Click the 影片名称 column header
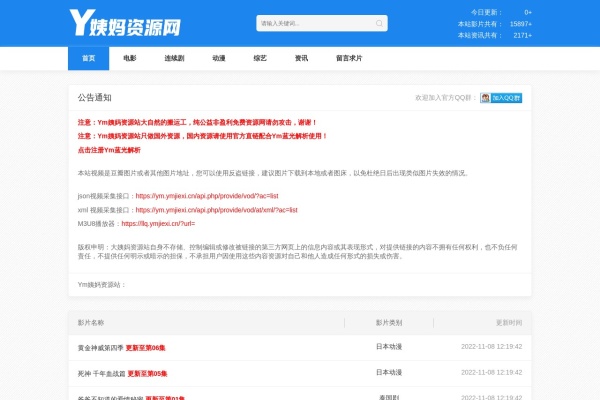Image resolution: width=600 pixels, height=400 pixels. click(91, 323)
